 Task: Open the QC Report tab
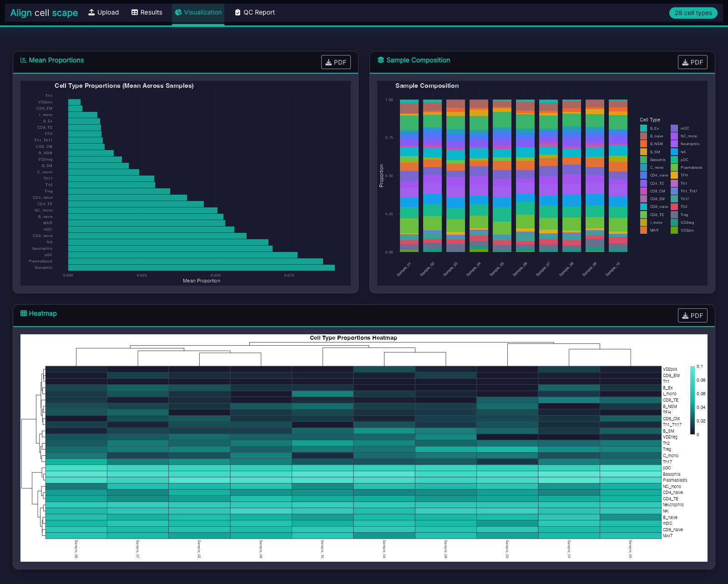point(255,12)
